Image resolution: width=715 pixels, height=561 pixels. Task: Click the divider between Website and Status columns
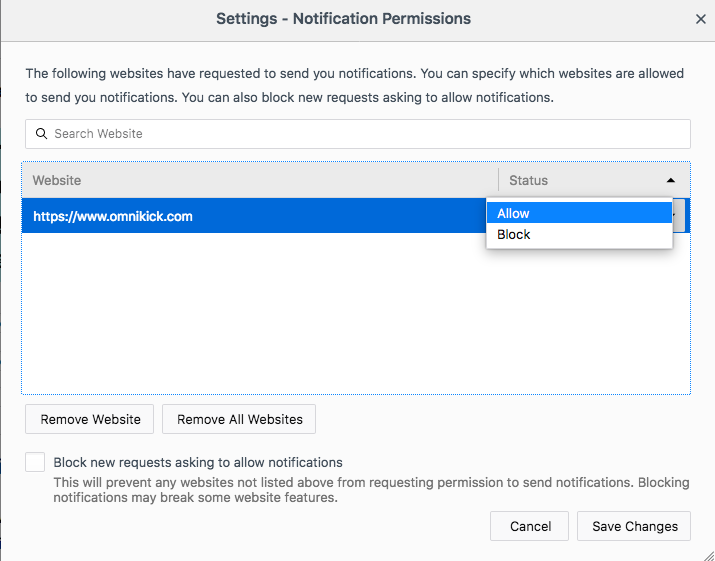point(498,181)
